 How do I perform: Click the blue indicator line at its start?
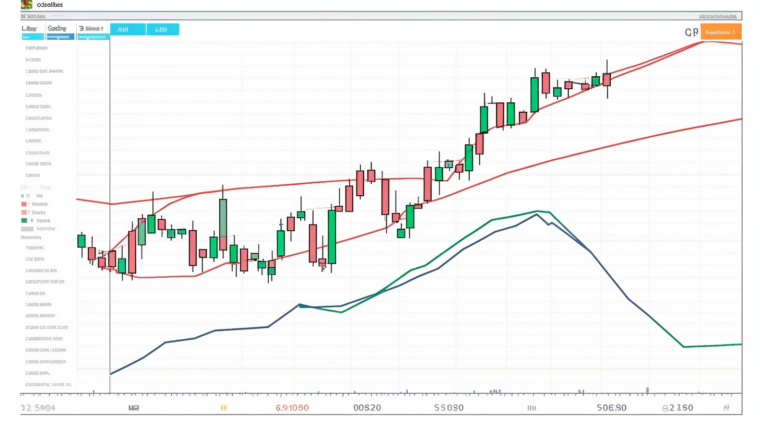coord(110,374)
